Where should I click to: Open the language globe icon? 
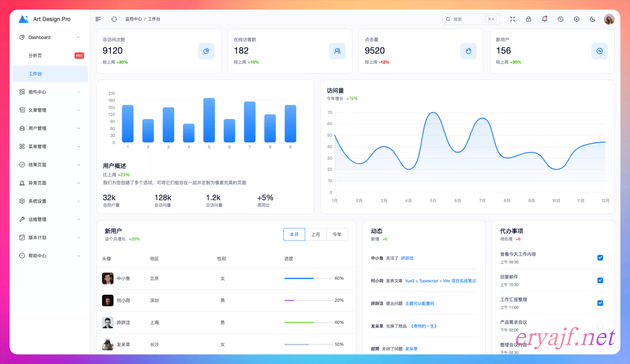(x=560, y=19)
